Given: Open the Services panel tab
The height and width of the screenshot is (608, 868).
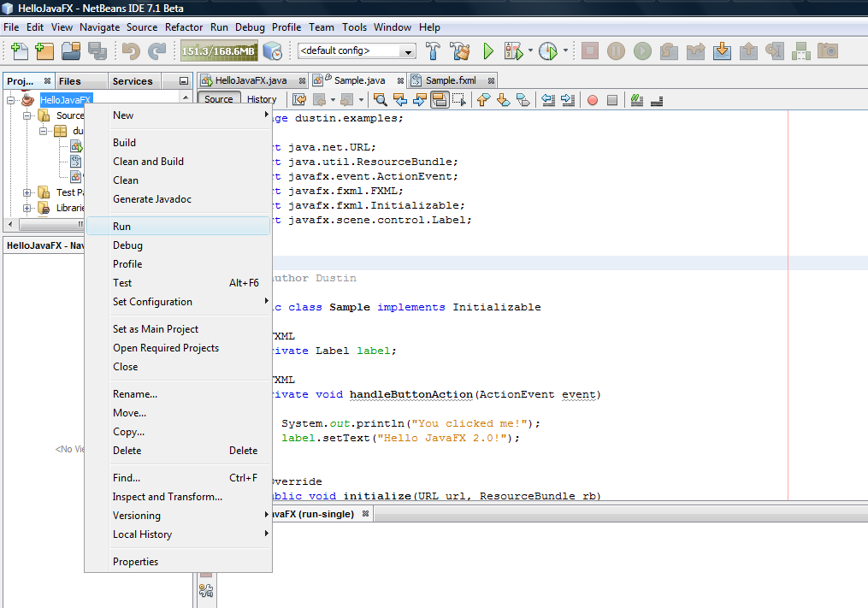Looking at the screenshot, I should click(x=133, y=81).
